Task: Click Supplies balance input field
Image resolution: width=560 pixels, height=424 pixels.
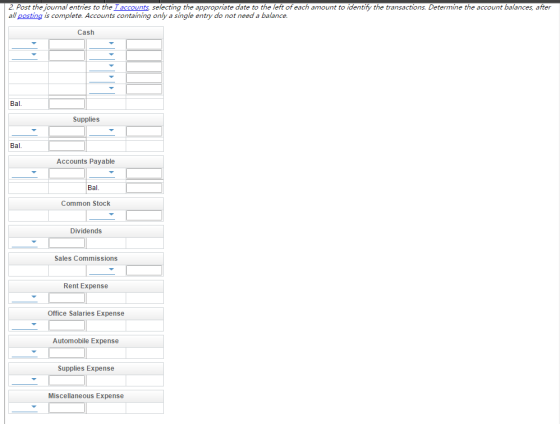Action: [67, 146]
